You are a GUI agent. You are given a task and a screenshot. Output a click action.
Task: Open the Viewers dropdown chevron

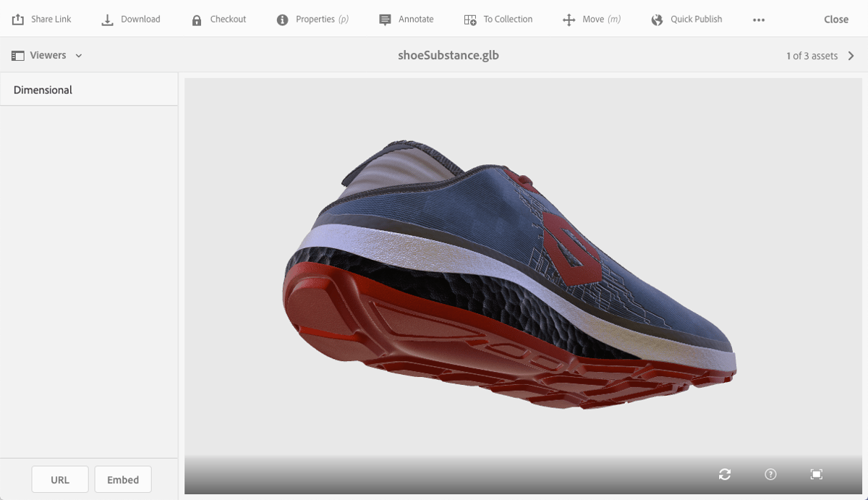click(x=79, y=55)
